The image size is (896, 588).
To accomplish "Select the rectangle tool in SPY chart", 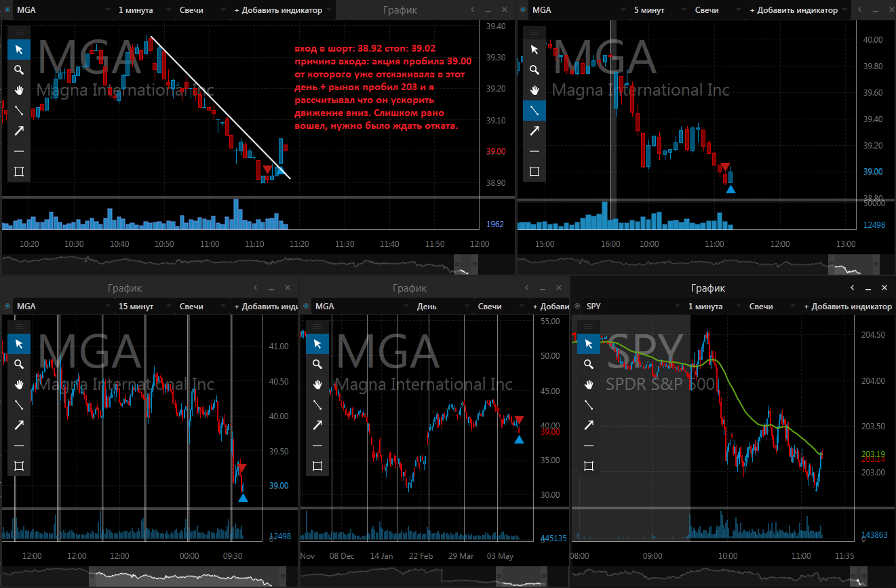I will pyautogui.click(x=589, y=466).
